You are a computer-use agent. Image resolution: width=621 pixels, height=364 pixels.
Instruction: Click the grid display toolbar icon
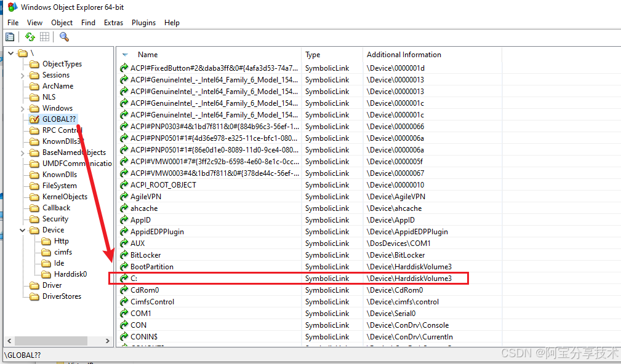pos(45,37)
